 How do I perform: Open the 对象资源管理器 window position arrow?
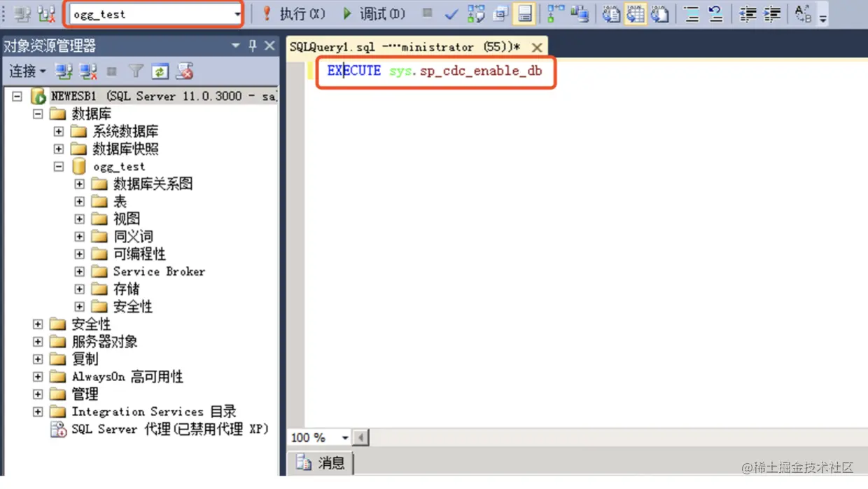coord(236,46)
